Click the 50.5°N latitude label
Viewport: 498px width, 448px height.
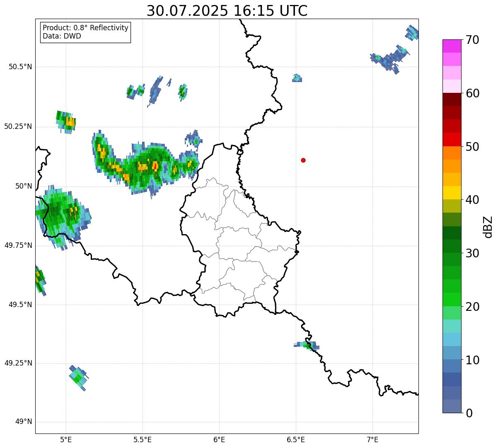pyautogui.click(x=20, y=67)
